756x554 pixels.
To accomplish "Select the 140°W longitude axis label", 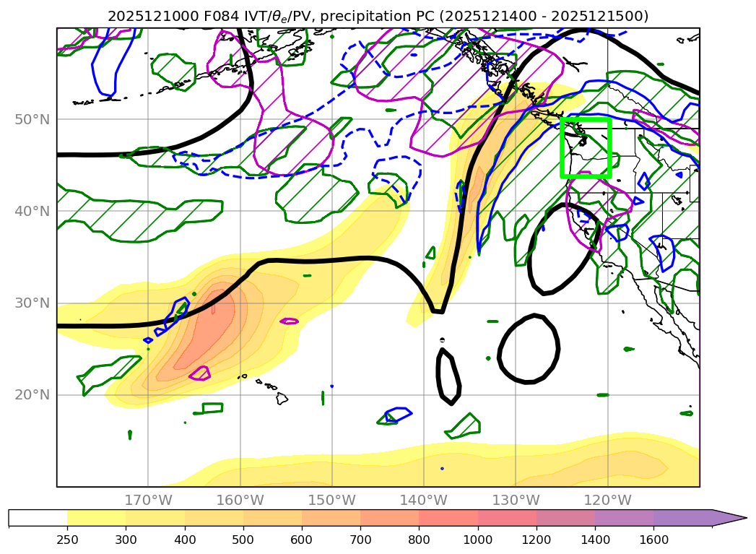I will [x=423, y=501].
